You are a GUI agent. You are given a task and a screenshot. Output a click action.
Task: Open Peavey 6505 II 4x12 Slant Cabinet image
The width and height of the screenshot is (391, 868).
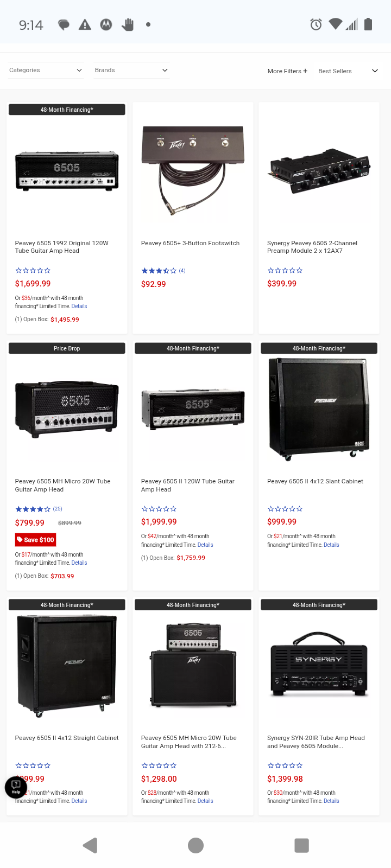point(319,409)
